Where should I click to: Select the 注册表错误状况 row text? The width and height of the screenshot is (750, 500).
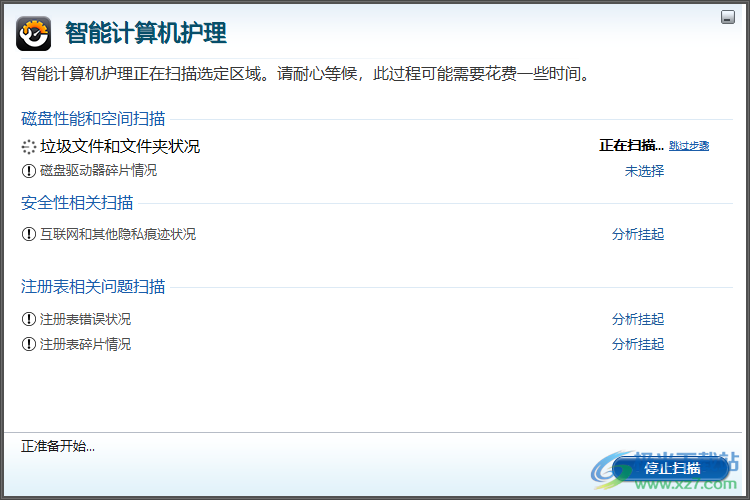(85, 319)
